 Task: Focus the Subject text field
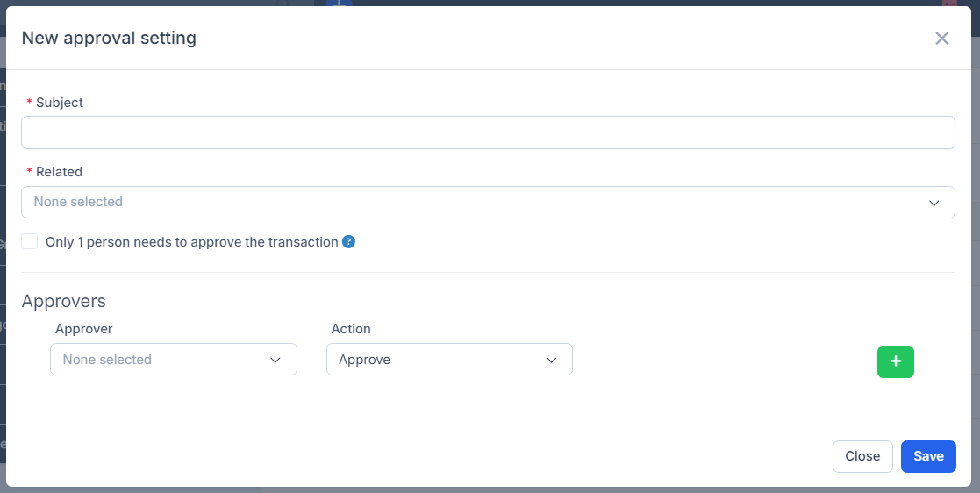(x=488, y=132)
